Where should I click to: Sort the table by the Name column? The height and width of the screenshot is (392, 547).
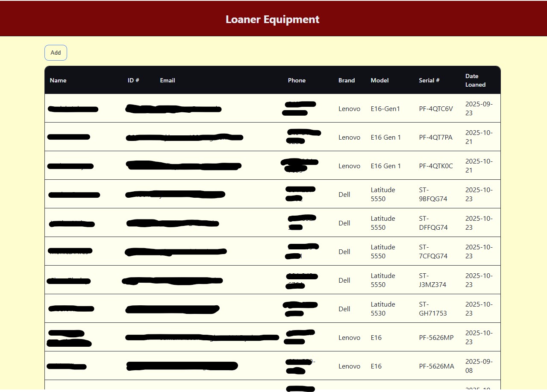(58, 80)
